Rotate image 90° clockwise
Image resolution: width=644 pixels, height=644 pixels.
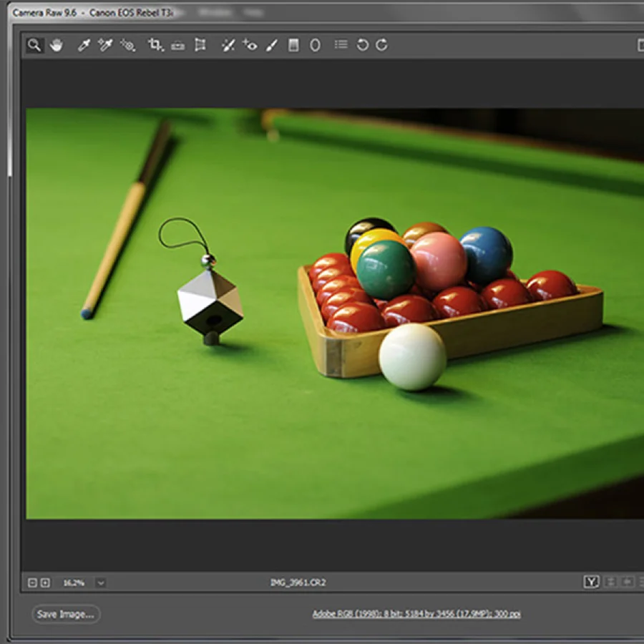(382, 45)
